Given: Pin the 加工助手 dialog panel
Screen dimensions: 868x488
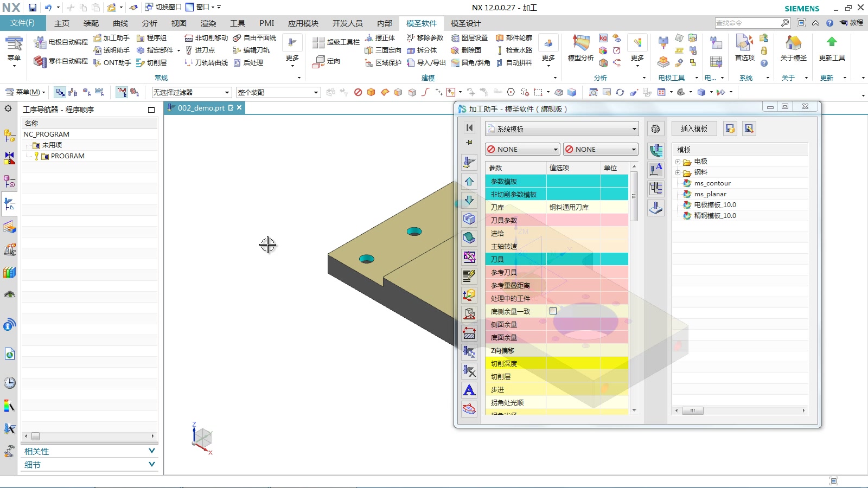Looking at the screenshot, I should pyautogui.click(x=469, y=143).
